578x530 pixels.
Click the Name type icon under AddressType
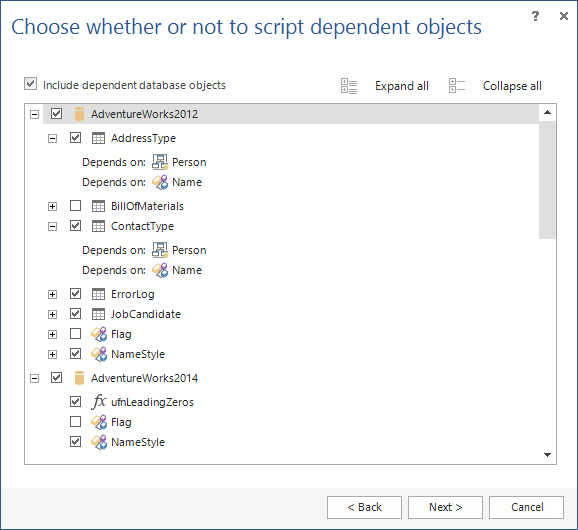point(160,182)
